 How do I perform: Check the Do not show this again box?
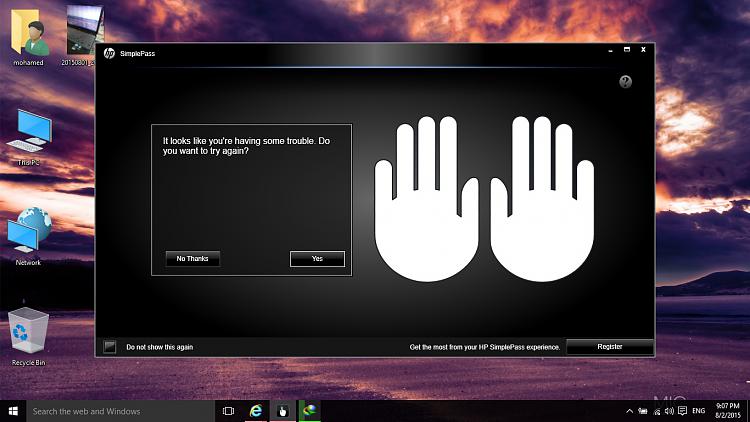(x=110, y=347)
